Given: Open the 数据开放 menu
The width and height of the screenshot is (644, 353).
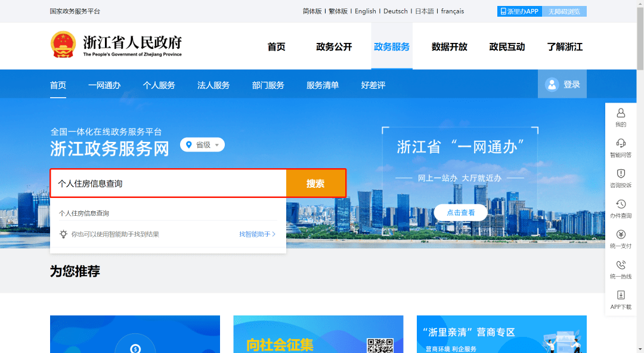Looking at the screenshot, I should (x=448, y=46).
